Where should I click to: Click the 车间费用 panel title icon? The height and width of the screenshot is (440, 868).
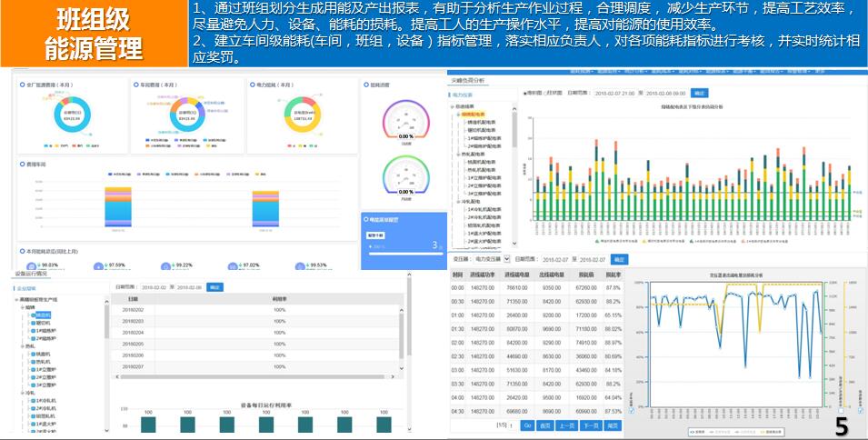136,85
